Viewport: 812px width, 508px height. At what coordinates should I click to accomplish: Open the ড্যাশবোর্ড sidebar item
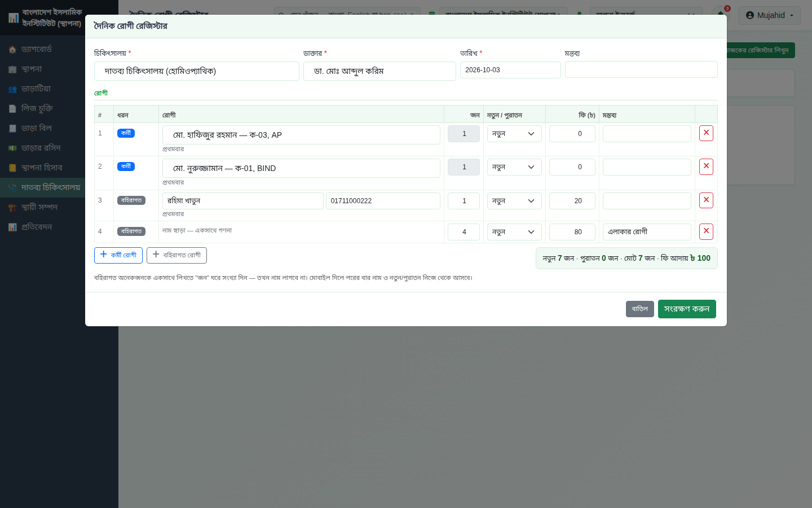[x=42, y=49]
